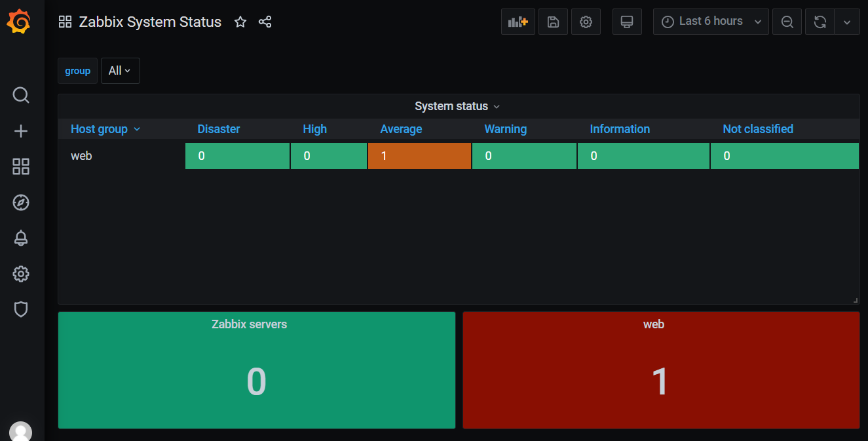The height and width of the screenshot is (441, 868).
Task: Open dashboard settings gear in top bar
Action: 586,22
